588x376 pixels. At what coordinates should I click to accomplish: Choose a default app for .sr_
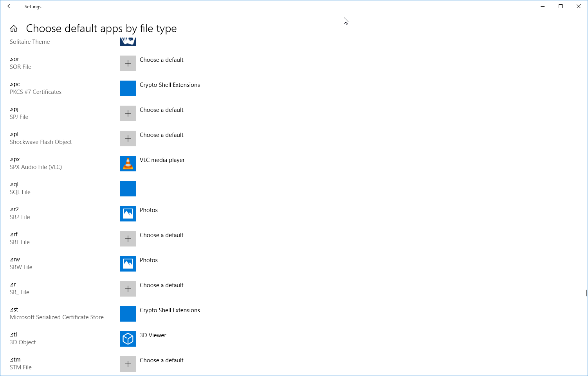coord(161,285)
